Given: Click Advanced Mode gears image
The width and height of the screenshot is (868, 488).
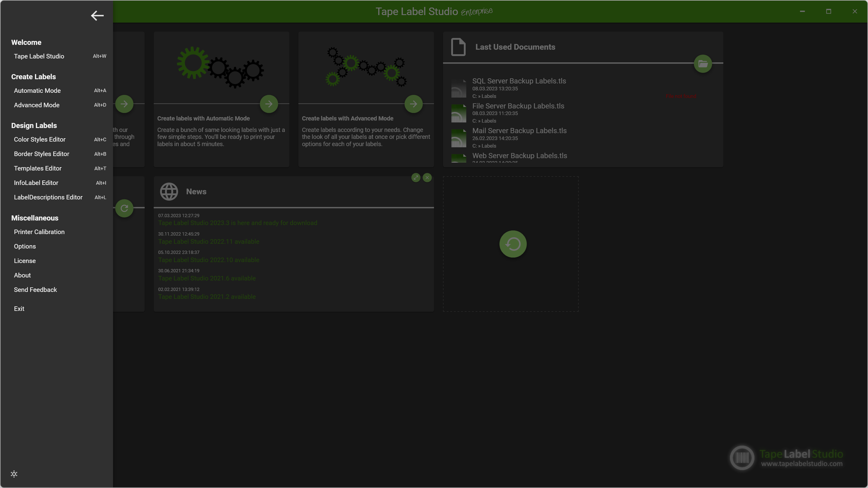Looking at the screenshot, I should 366,67.
